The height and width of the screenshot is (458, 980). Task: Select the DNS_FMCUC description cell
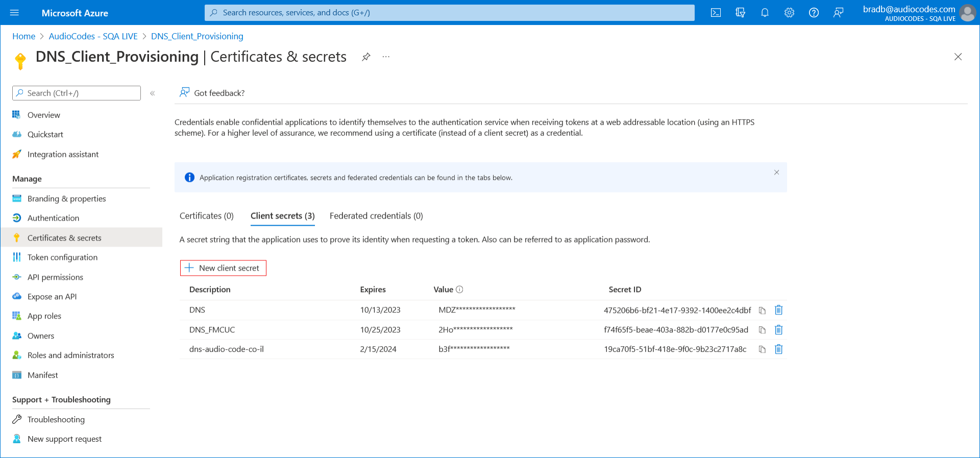tap(212, 330)
